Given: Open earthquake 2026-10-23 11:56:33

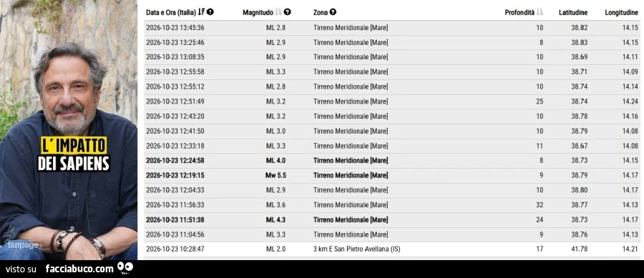Looking at the screenshot, I should click(392, 205).
